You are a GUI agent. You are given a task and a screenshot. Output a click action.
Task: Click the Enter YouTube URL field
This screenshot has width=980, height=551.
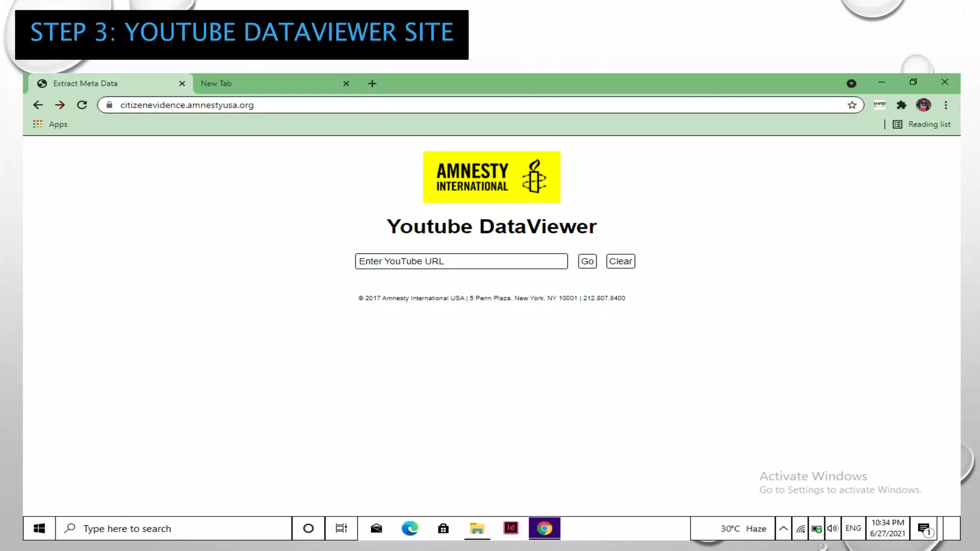(461, 262)
